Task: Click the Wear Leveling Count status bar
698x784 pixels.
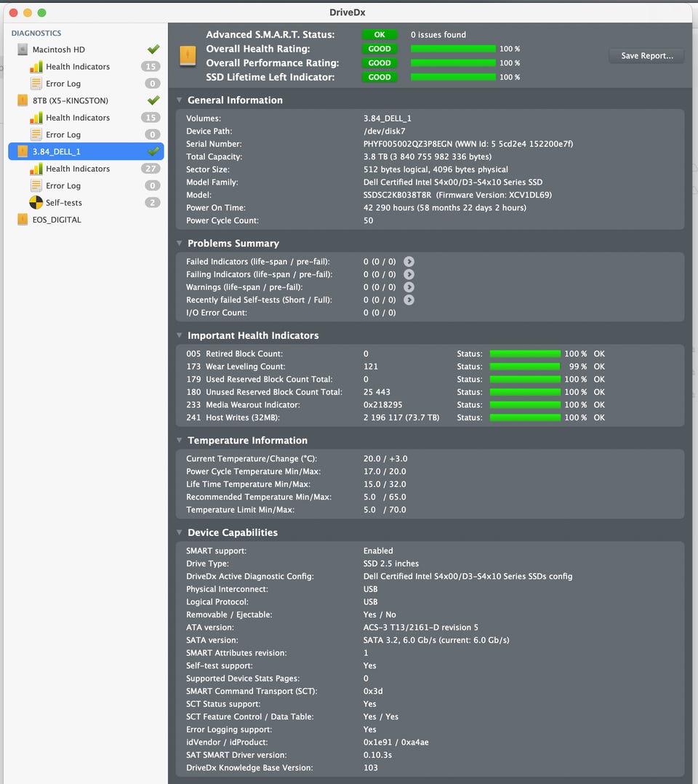Action: 525,367
